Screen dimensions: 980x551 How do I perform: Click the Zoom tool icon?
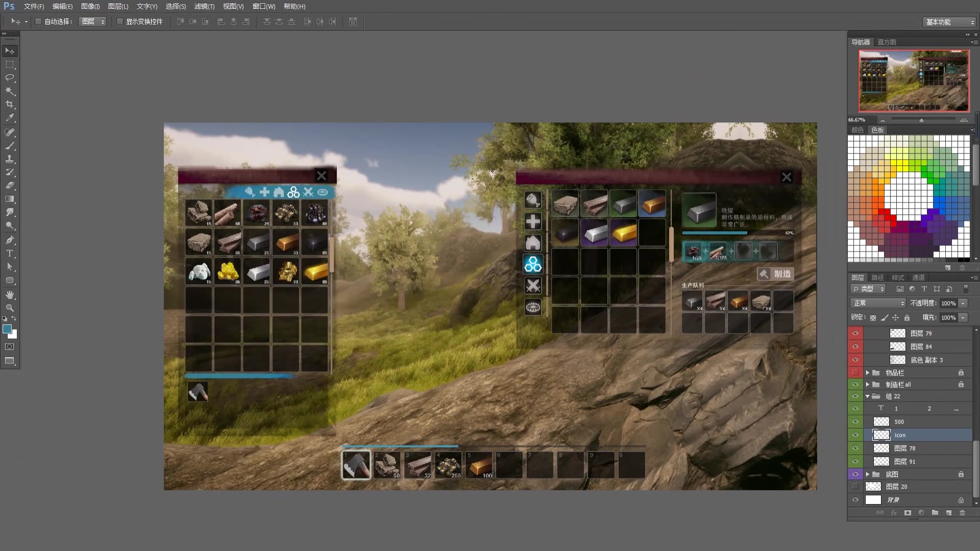pyautogui.click(x=9, y=308)
